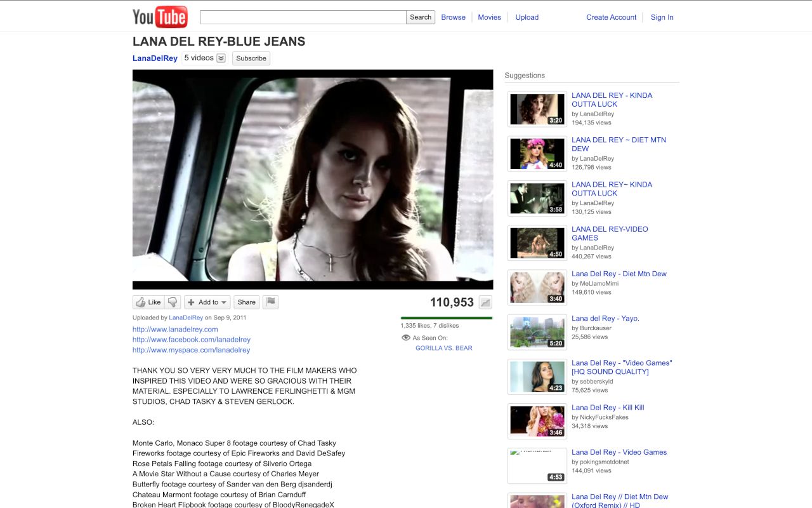Open video statistics chart icon
The image size is (812, 508).
click(x=485, y=303)
